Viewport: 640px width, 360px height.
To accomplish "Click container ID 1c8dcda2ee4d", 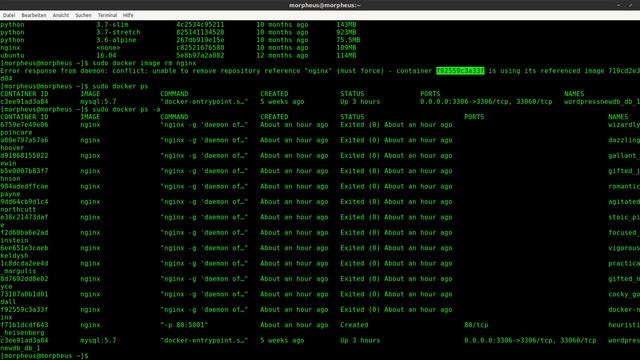I will pos(24,264).
